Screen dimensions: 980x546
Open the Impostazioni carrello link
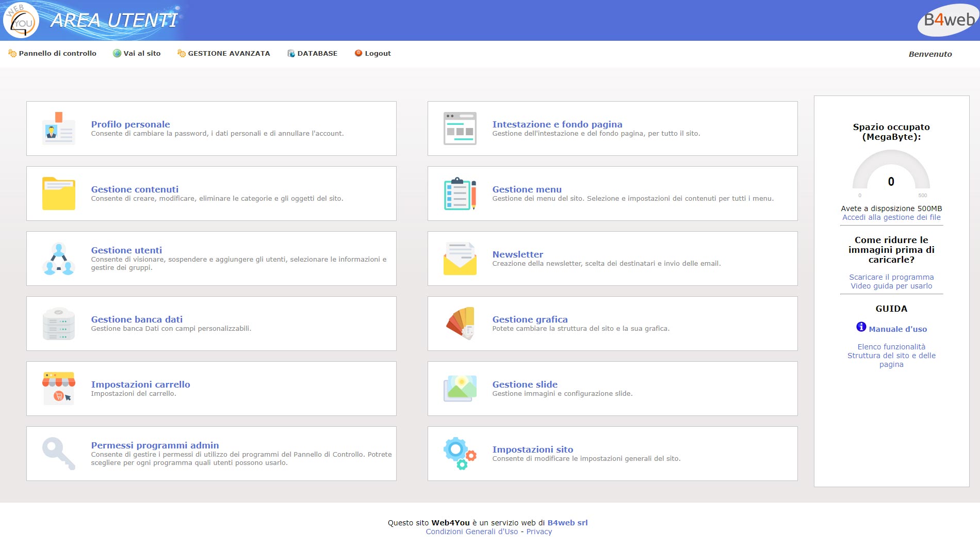[140, 384]
